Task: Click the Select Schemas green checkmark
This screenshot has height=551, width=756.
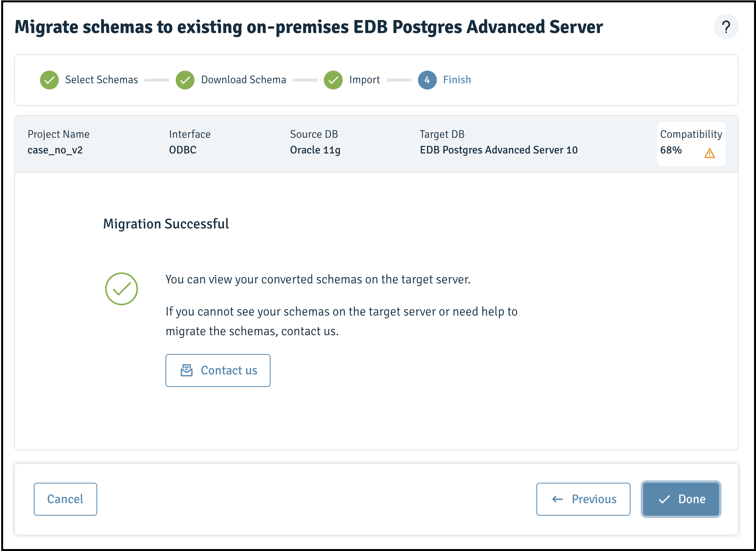Action: (49, 80)
